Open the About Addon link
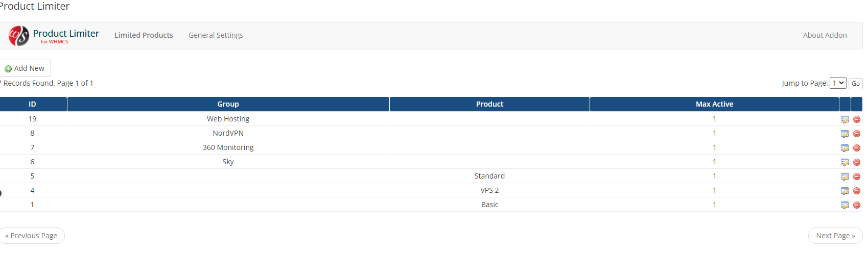 click(x=825, y=35)
